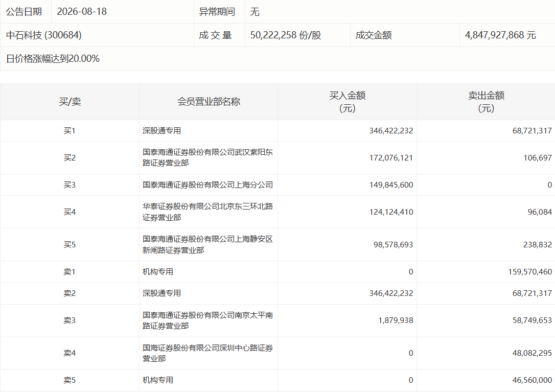Open 国泰海通证券上海静安区新闸路营业部 entry
This screenshot has width=555, height=392.
pyautogui.click(x=208, y=245)
